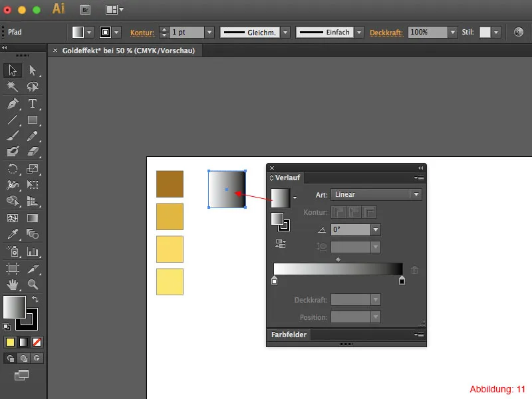
Task: Select the Eraser tool
Action: tap(33, 152)
